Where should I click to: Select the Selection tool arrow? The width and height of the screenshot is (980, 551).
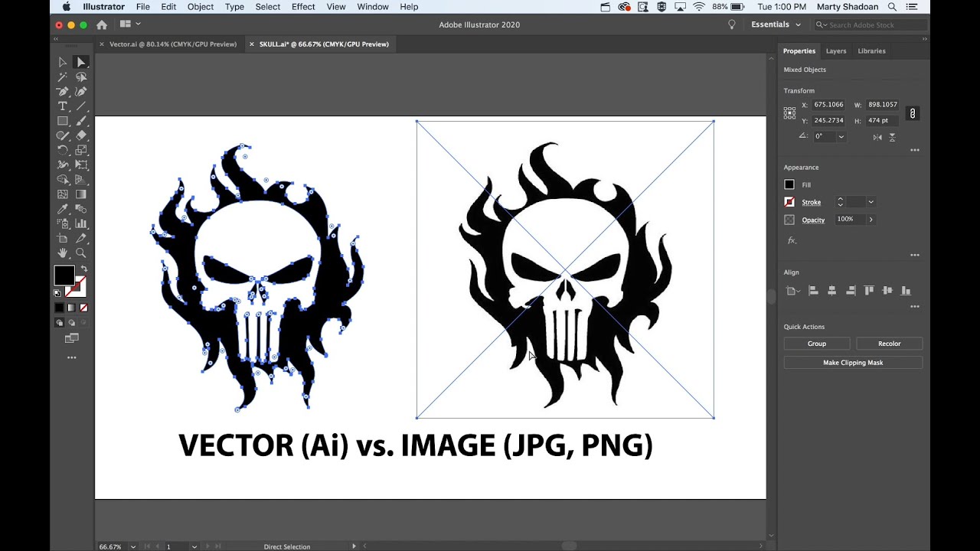click(x=63, y=62)
